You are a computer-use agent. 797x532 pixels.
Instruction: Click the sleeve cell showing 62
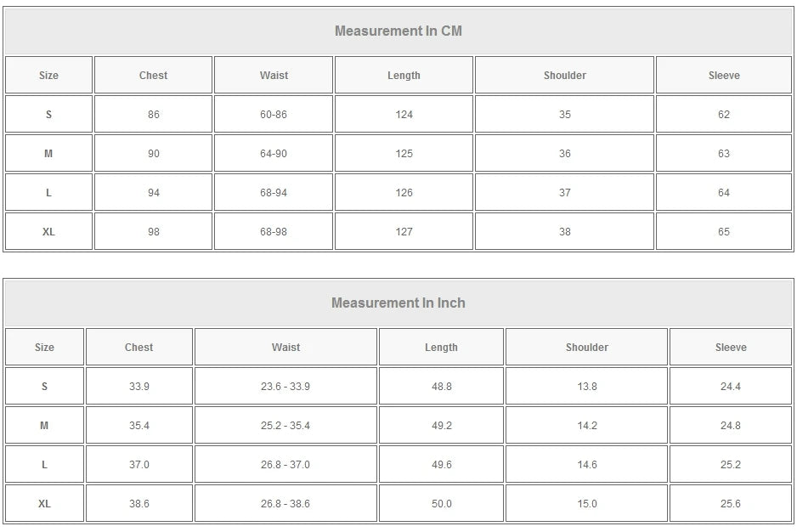[x=724, y=115]
